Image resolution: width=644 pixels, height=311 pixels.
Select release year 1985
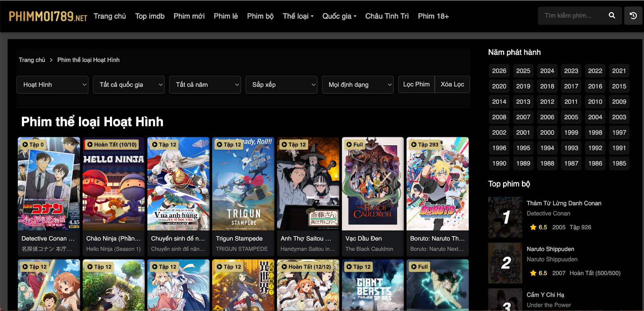point(619,163)
